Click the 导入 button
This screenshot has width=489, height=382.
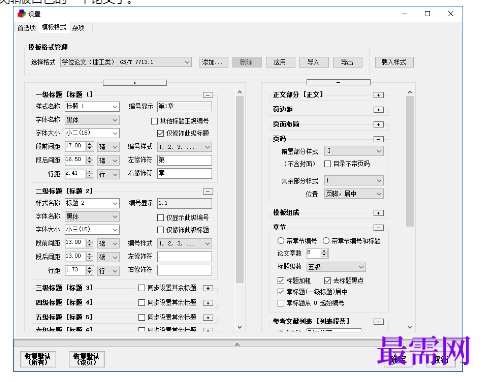click(x=314, y=62)
